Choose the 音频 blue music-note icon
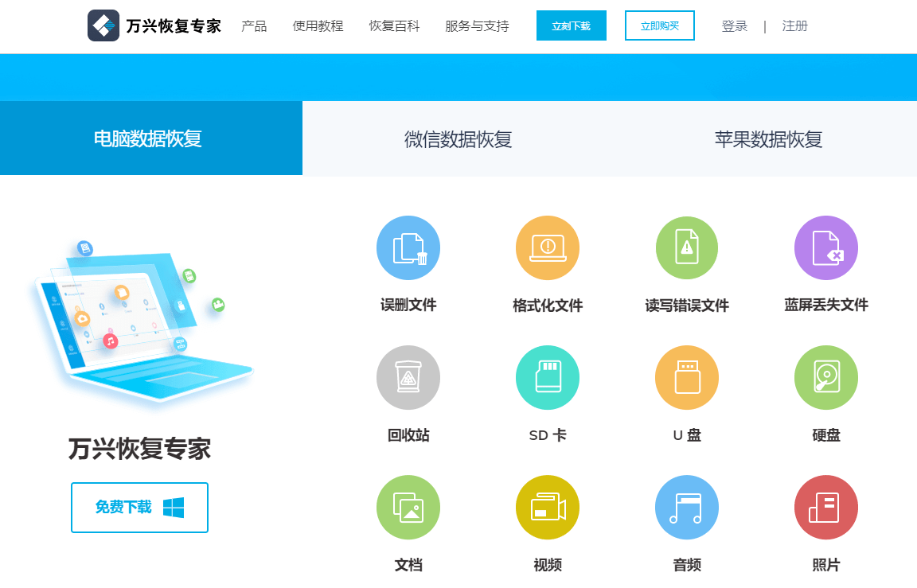Viewport: 917px width, 588px height. 687,508
